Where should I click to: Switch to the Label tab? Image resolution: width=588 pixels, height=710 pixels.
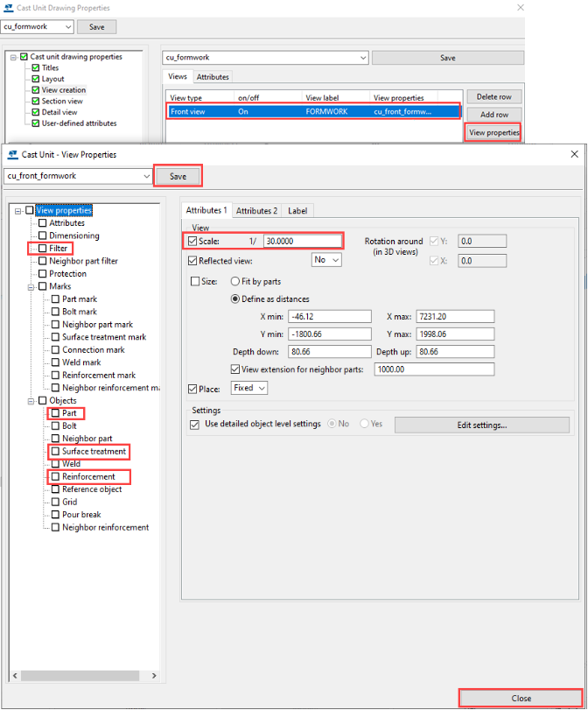(297, 210)
